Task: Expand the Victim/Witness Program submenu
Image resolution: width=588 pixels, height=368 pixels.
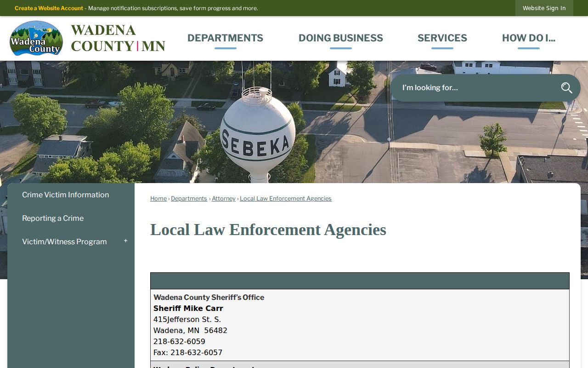Action: coord(125,241)
